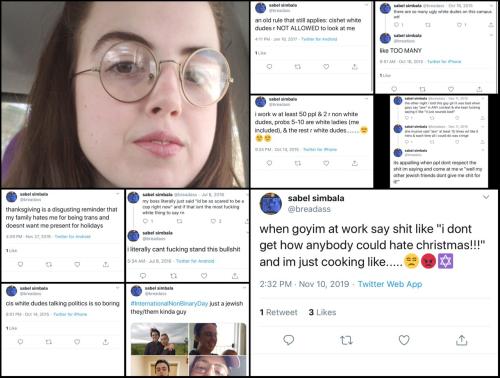Reply to the christmas tweet

pyautogui.click(x=288, y=340)
